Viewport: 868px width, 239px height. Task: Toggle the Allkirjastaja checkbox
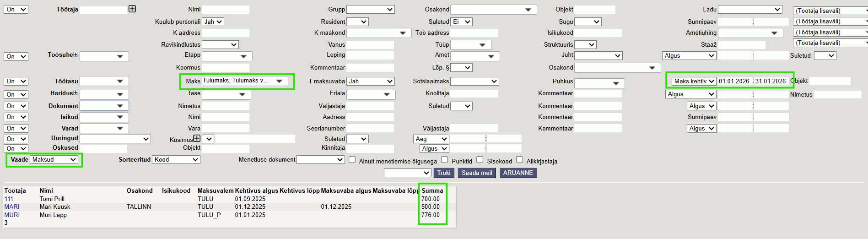pos(519,160)
